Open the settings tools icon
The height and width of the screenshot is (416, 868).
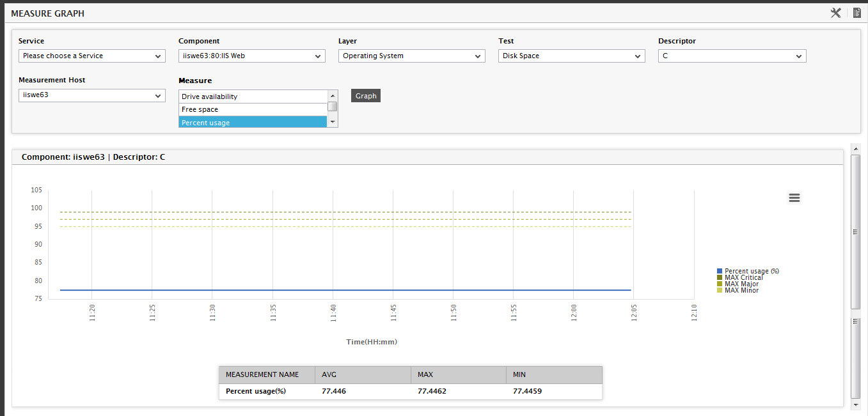tap(835, 13)
